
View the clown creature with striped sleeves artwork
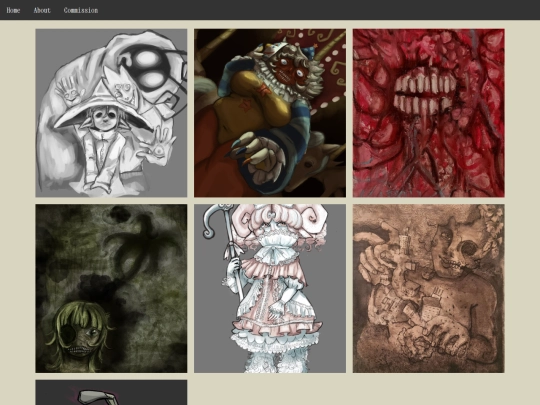point(270,113)
